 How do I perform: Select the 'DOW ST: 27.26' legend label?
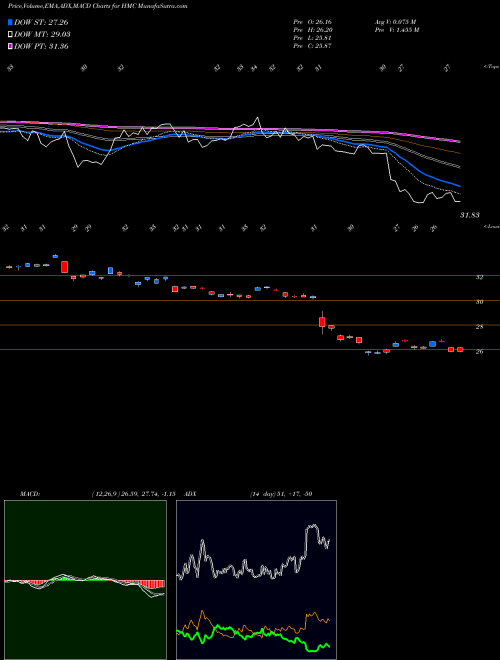pos(41,22)
